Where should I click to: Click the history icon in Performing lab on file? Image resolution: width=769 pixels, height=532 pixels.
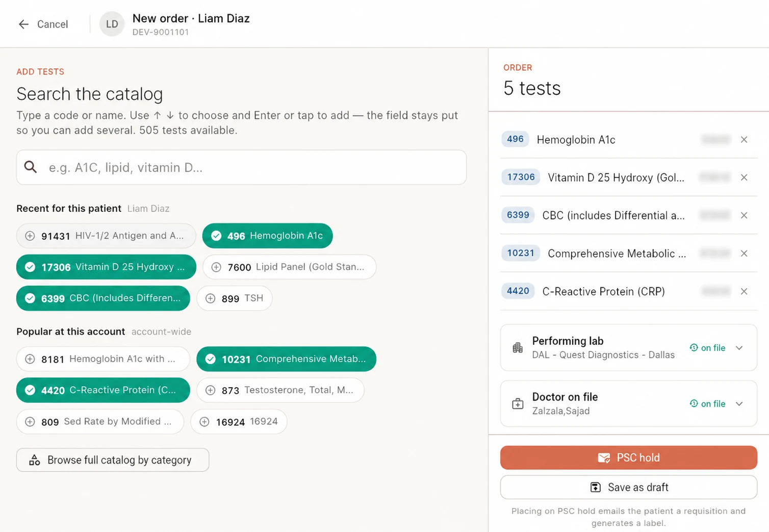(x=694, y=347)
